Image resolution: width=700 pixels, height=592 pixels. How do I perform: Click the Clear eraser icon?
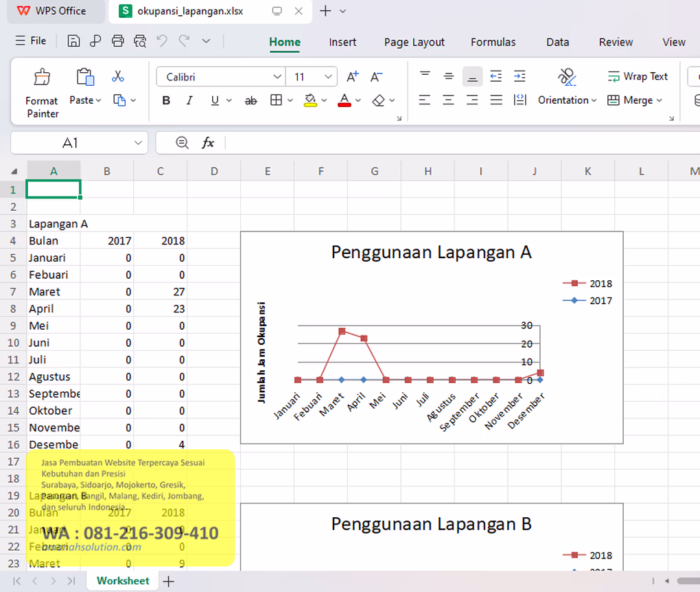click(378, 100)
